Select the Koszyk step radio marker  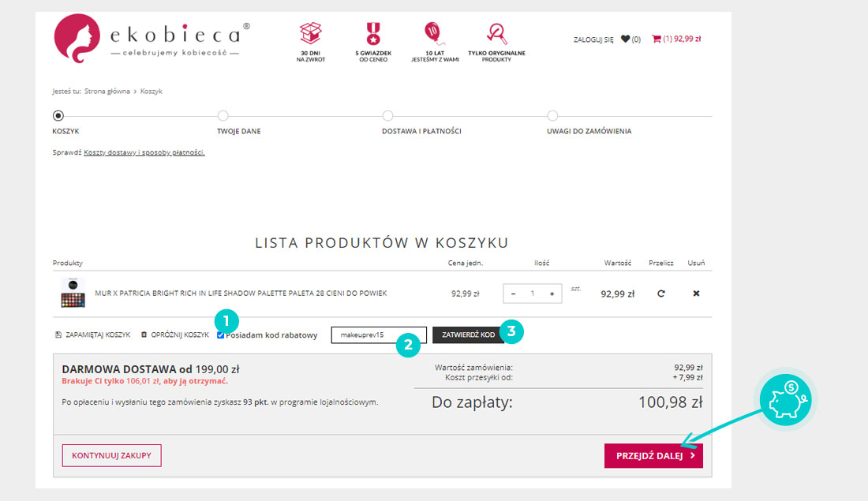58,116
